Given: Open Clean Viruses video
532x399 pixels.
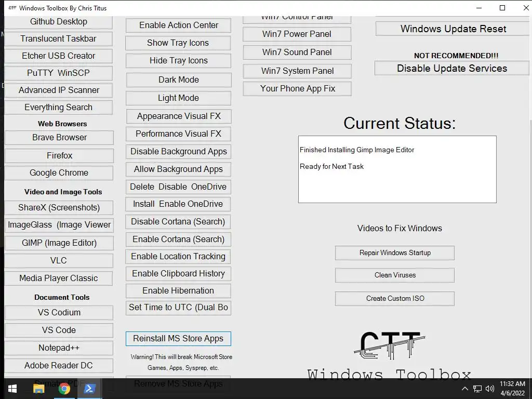Looking at the screenshot, I should [395, 275].
